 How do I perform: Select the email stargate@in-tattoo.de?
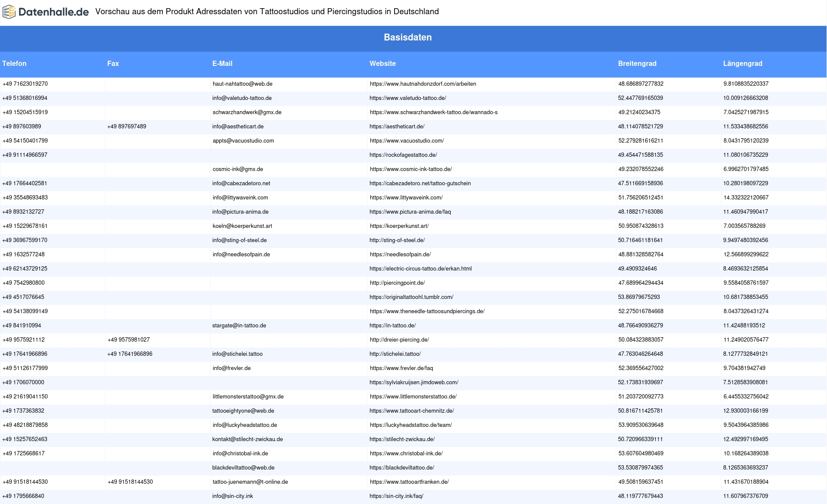239,326
